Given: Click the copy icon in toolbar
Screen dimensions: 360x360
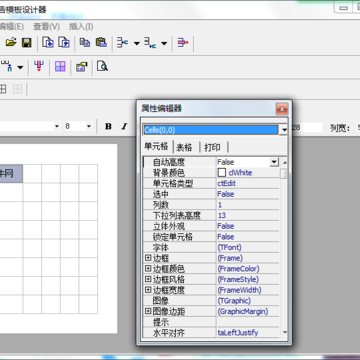Looking at the screenshot, I should [x=85, y=43].
